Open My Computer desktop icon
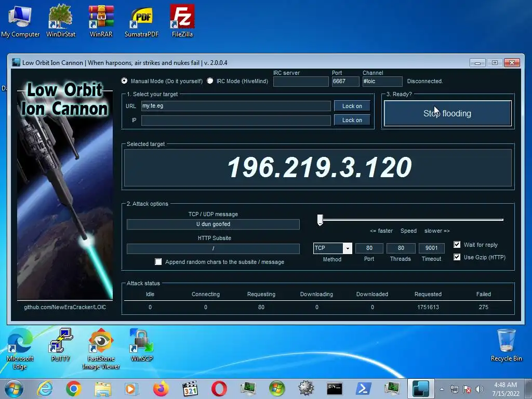 pyautogui.click(x=20, y=21)
